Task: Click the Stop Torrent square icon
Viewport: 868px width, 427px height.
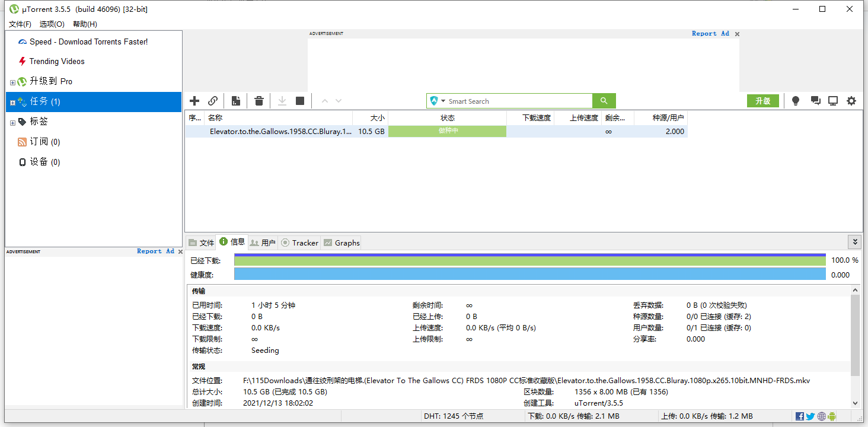Action: pos(300,101)
